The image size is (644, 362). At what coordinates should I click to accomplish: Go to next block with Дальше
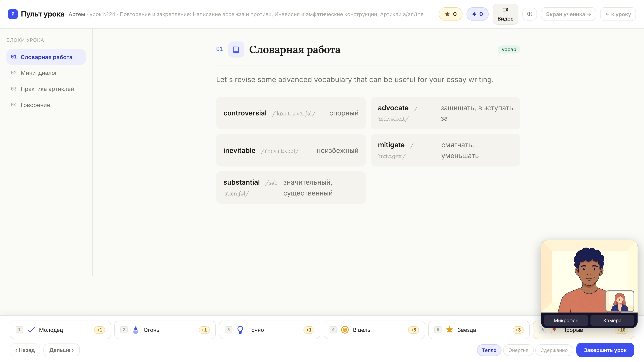pos(62,350)
